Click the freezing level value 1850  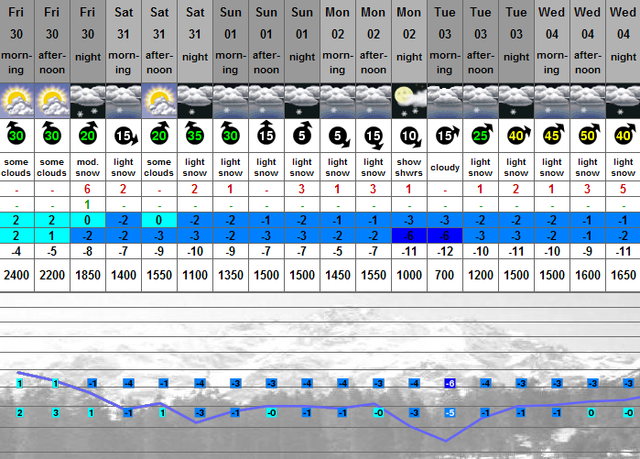coord(88,275)
